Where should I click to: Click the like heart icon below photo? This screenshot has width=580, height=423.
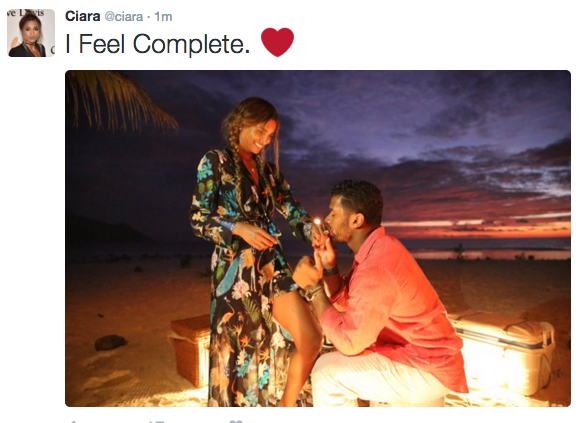[x=236, y=422]
